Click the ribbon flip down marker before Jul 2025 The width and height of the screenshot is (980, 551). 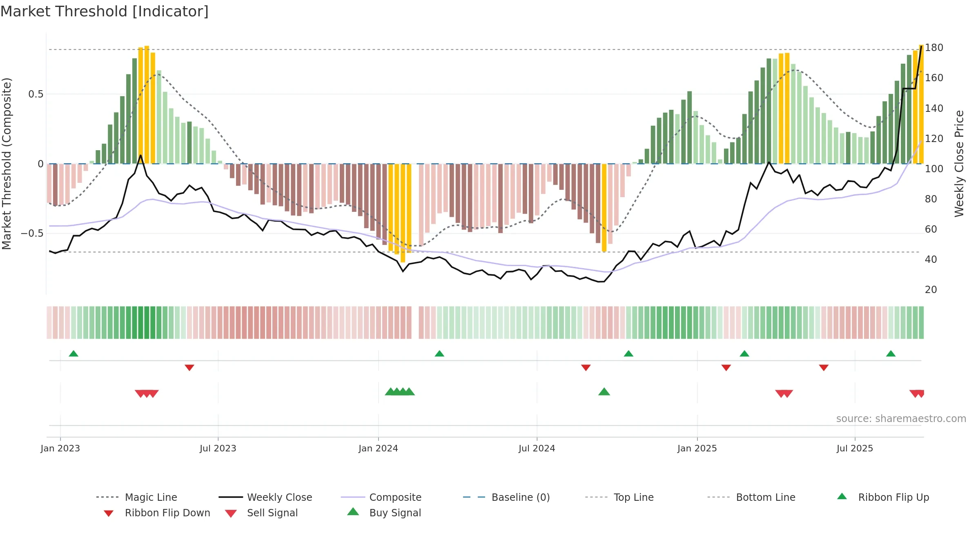tap(824, 368)
